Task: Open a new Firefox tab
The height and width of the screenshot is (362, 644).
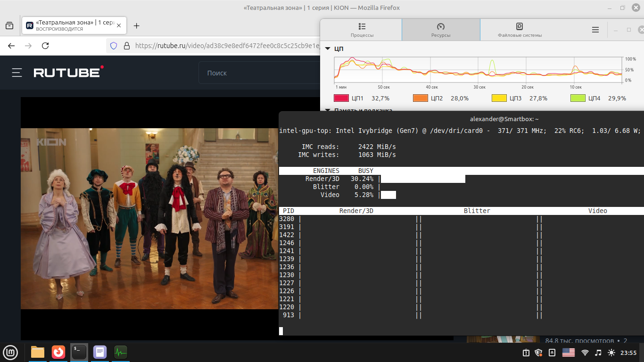Action: tap(137, 26)
